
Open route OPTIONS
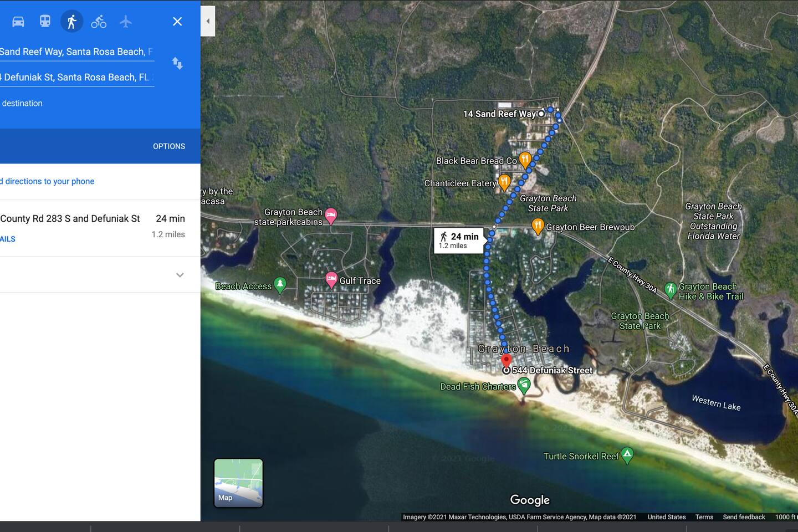coord(169,146)
